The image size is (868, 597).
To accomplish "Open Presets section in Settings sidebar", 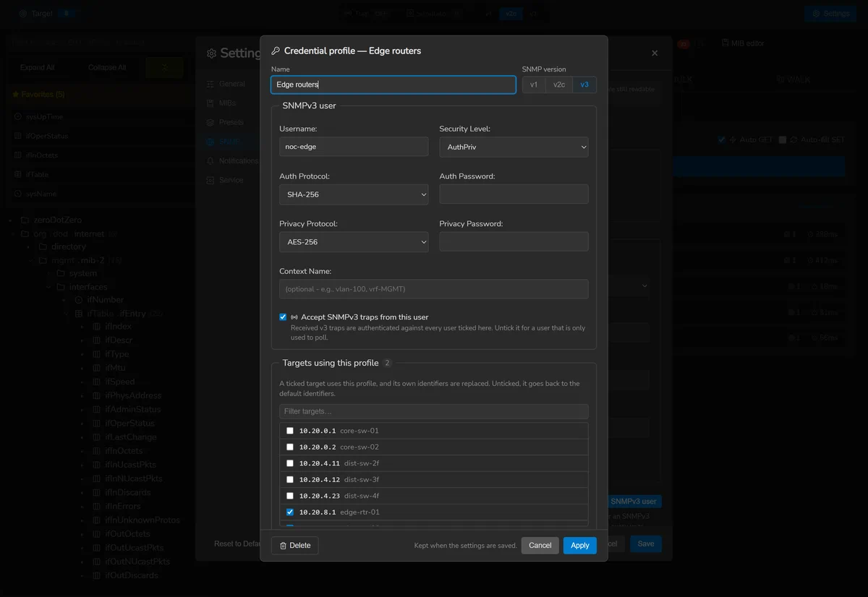I will pos(226,122).
